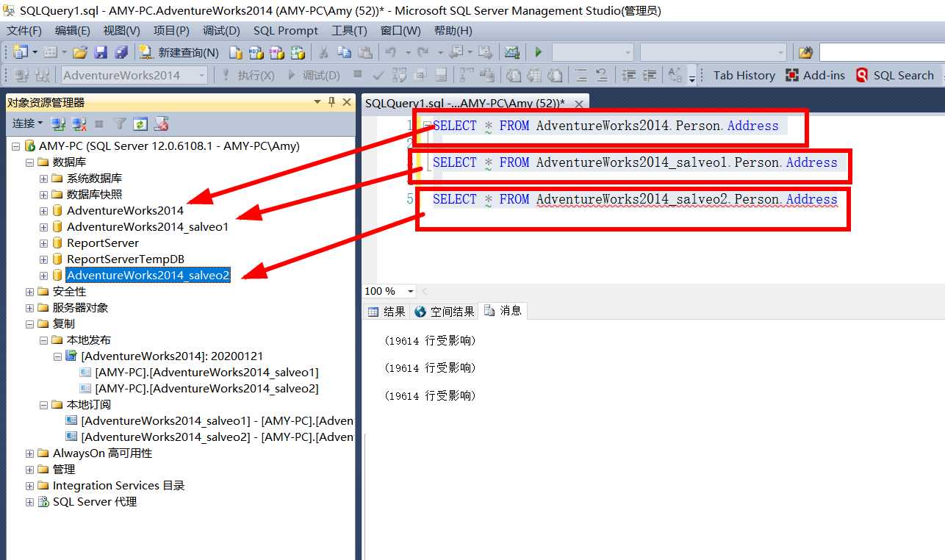Click the Cut scissors icon
Viewport: 945px width, 560px height.
pos(323,52)
